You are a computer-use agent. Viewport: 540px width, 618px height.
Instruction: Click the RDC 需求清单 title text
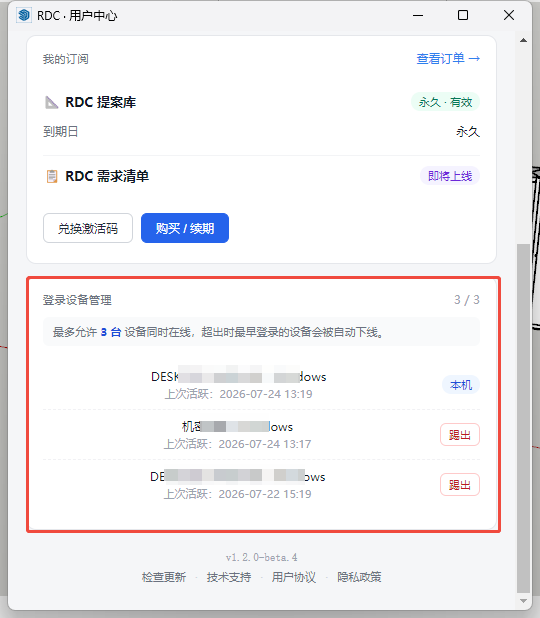[107, 176]
